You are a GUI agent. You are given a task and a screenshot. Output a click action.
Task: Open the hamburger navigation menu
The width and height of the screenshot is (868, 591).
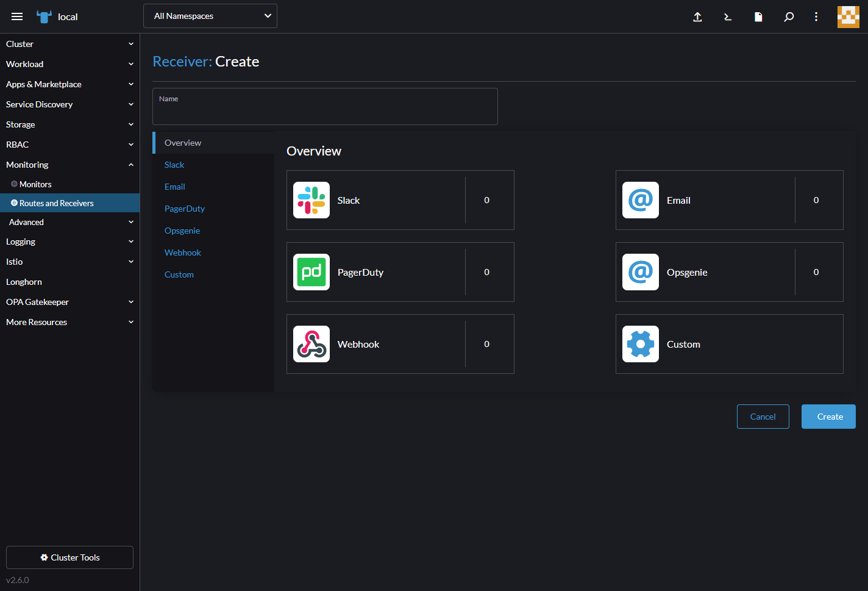pos(17,16)
